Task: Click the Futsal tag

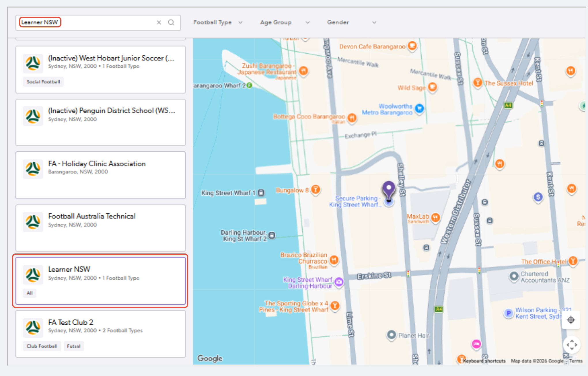Action: 73,346
